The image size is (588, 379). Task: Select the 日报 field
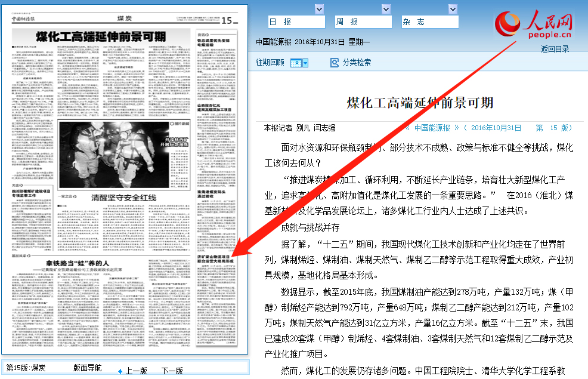tap(296, 21)
